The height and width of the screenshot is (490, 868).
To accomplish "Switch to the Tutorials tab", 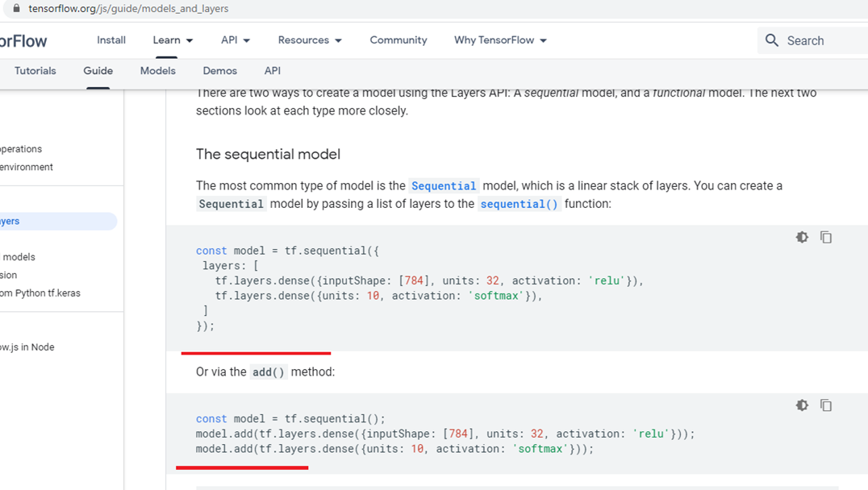I will 35,71.
